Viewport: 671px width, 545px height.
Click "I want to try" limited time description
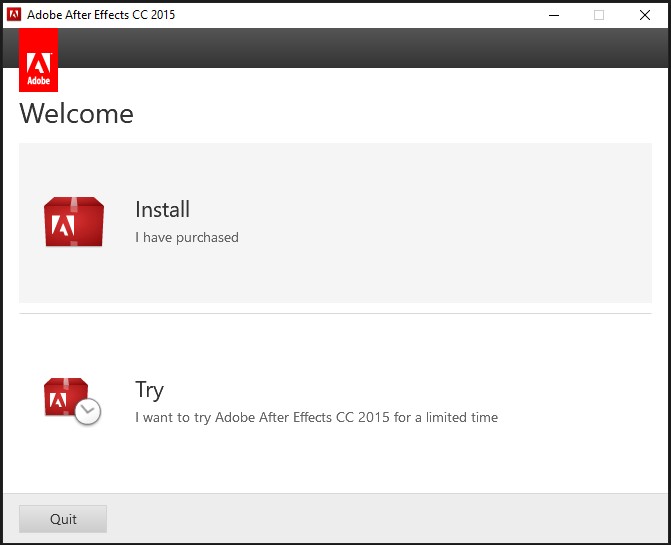316,417
